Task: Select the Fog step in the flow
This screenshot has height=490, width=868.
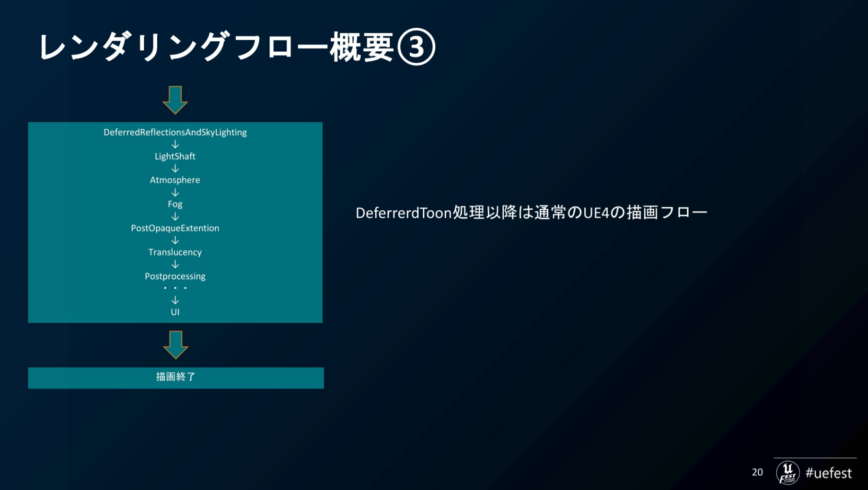Action: point(175,204)
